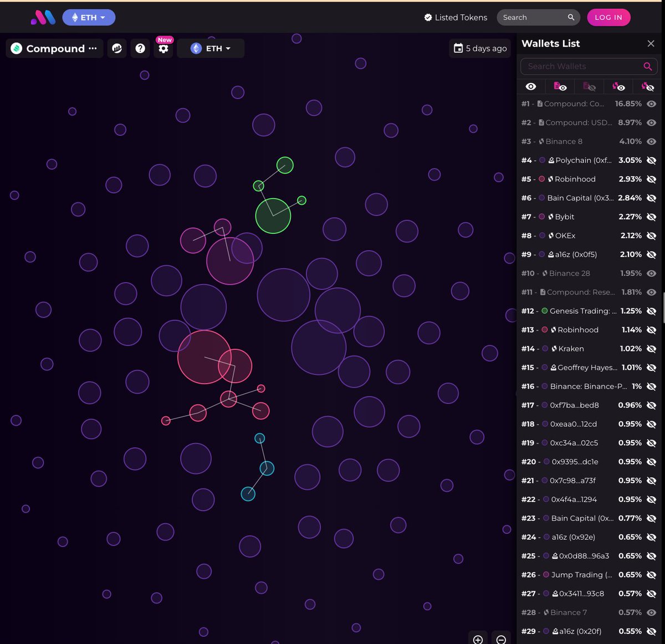The width and height of the screenshot is (665, 644).
Task: Select the #8 OKEx wallet row
Action: pyautogui.click(x=589, y=235)
